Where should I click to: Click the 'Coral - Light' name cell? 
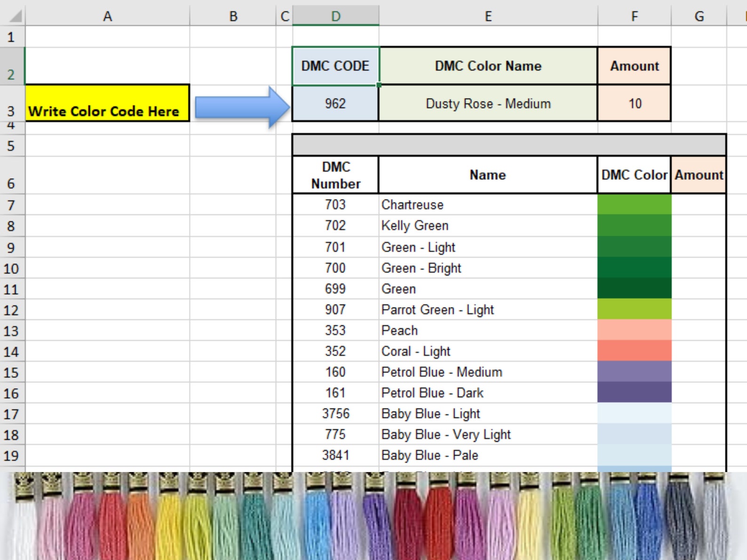coord(488,351)
